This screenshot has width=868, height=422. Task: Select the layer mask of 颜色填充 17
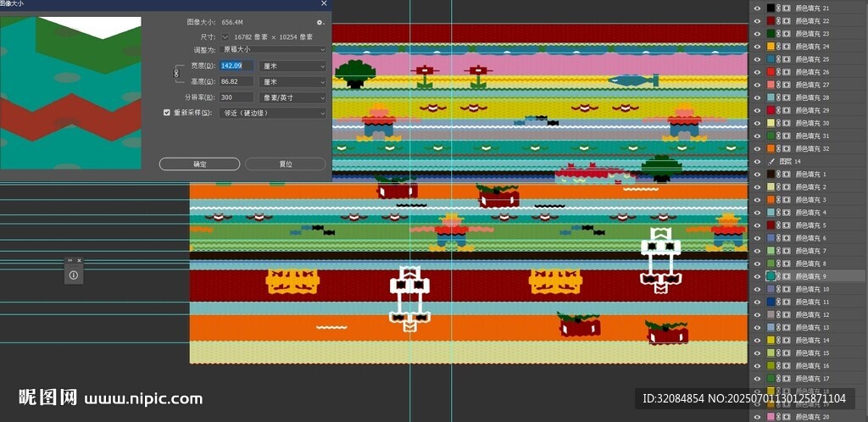[786, 378]
